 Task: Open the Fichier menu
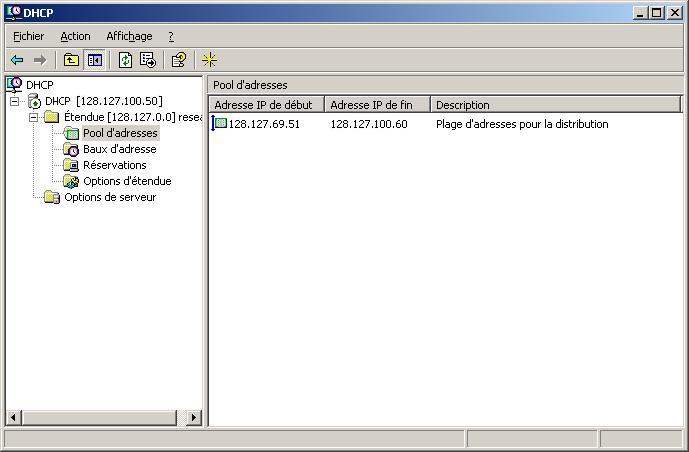(x=29, y=36)
